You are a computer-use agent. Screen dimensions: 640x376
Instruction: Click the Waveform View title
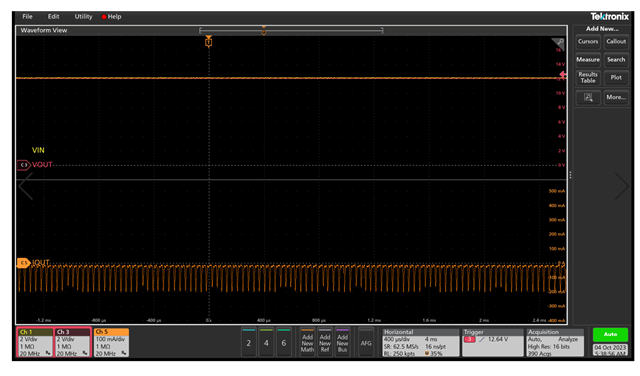[x=44, y=30]
